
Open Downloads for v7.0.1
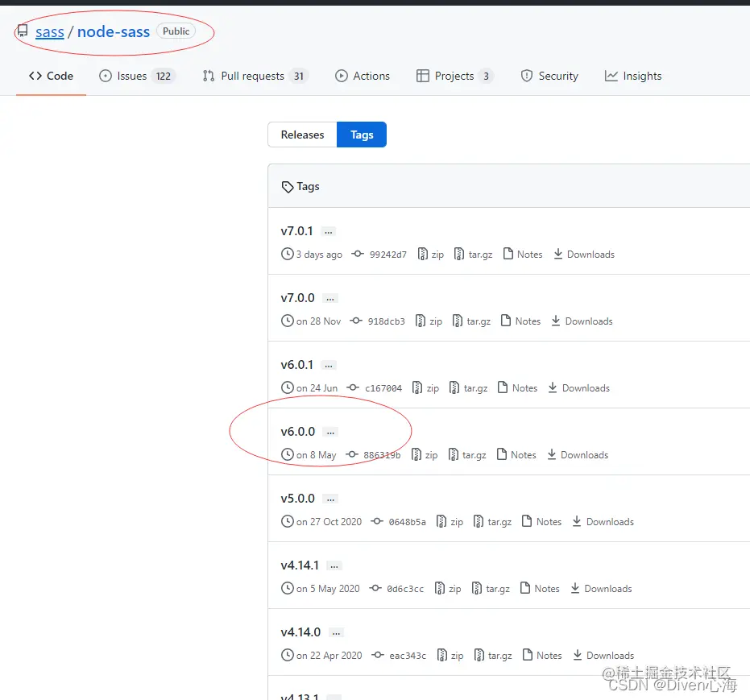click(x=584, y=255)
